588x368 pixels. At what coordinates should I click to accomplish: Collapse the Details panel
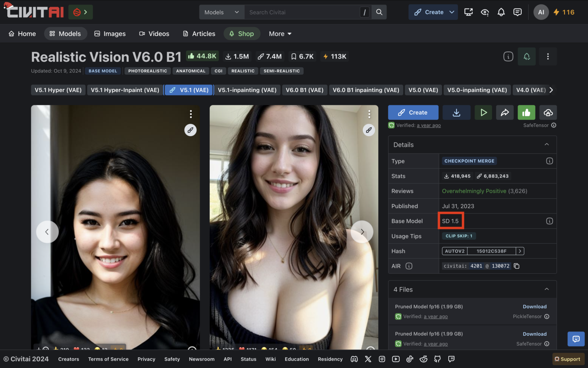pos(547,145)
